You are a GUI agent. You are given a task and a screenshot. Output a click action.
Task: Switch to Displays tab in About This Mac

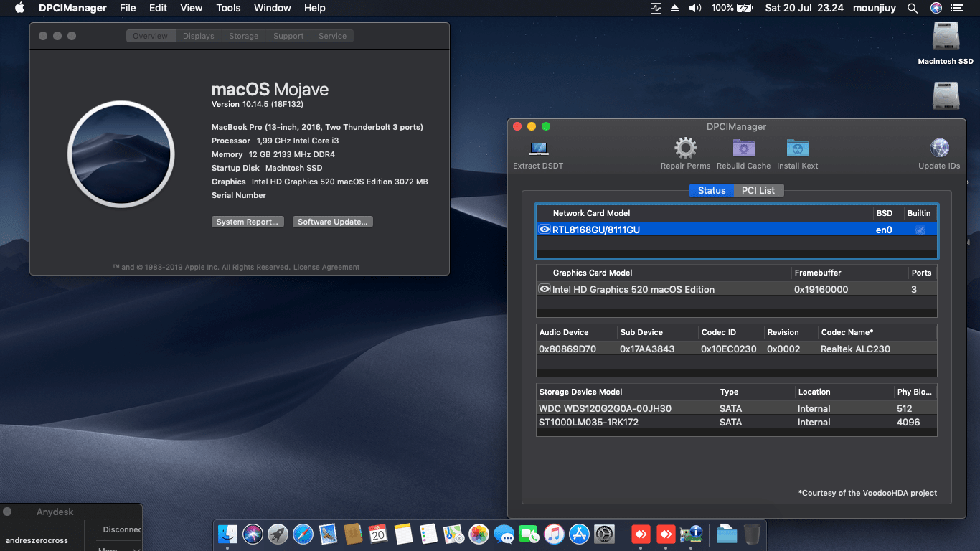coord(198,36)
